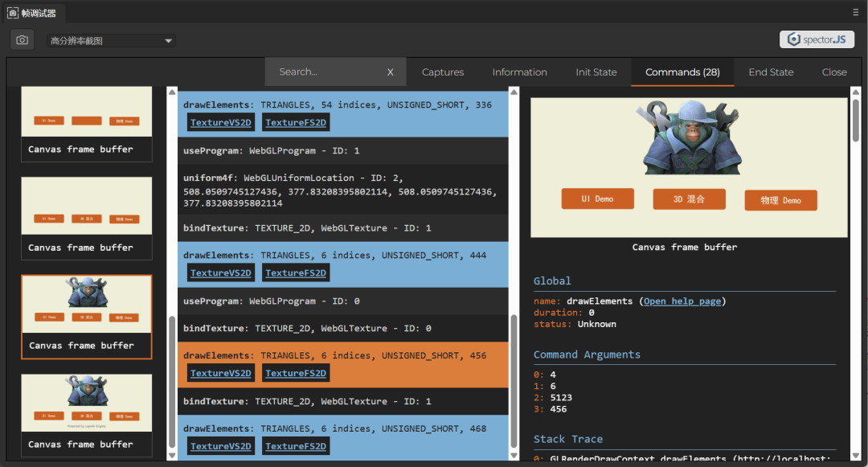
Task: Click the Close menu item
Action: click(833, 72)
